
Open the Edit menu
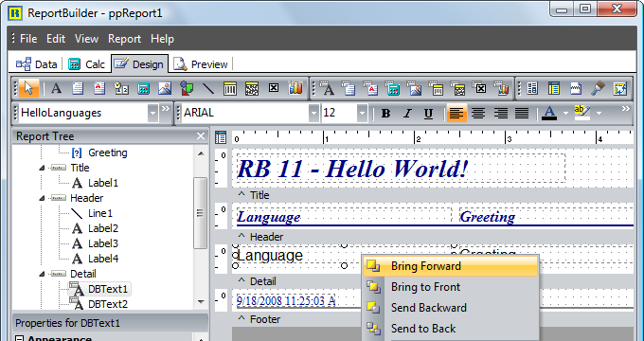[x=56, y=39]
